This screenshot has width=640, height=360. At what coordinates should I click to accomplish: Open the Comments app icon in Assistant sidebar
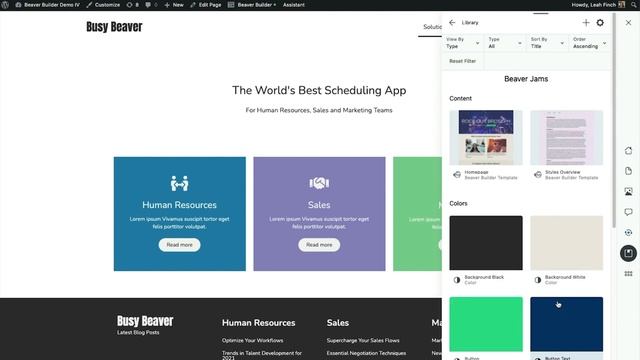point(629,212)
